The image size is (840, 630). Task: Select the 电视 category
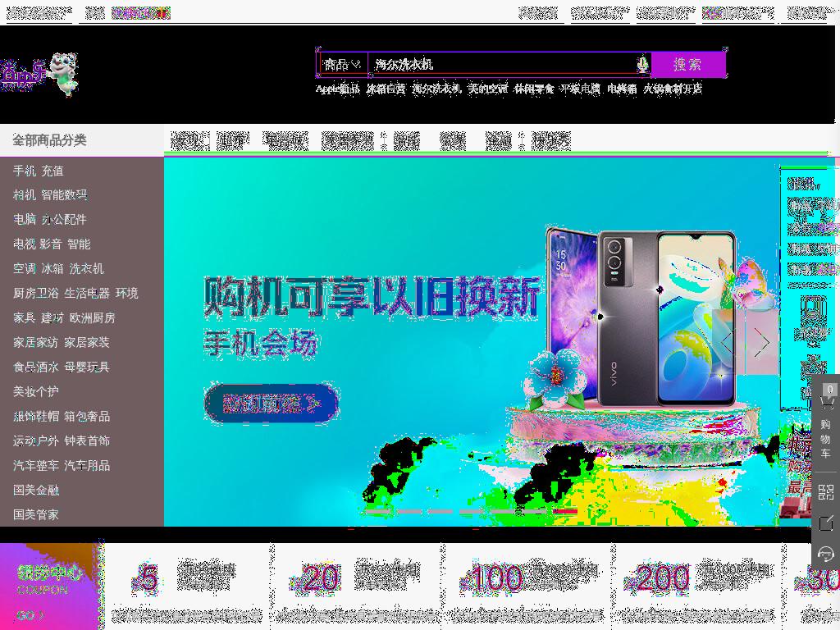[24, 244]
